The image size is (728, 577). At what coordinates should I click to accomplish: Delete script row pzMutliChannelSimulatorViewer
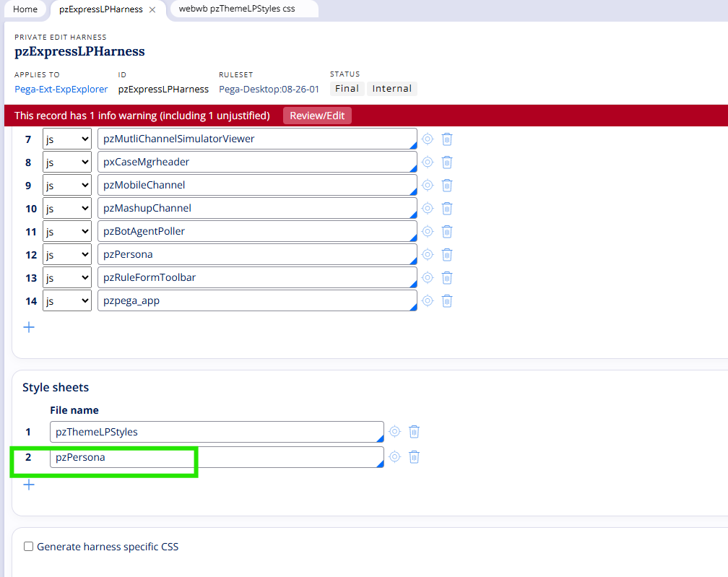[447, 139]
